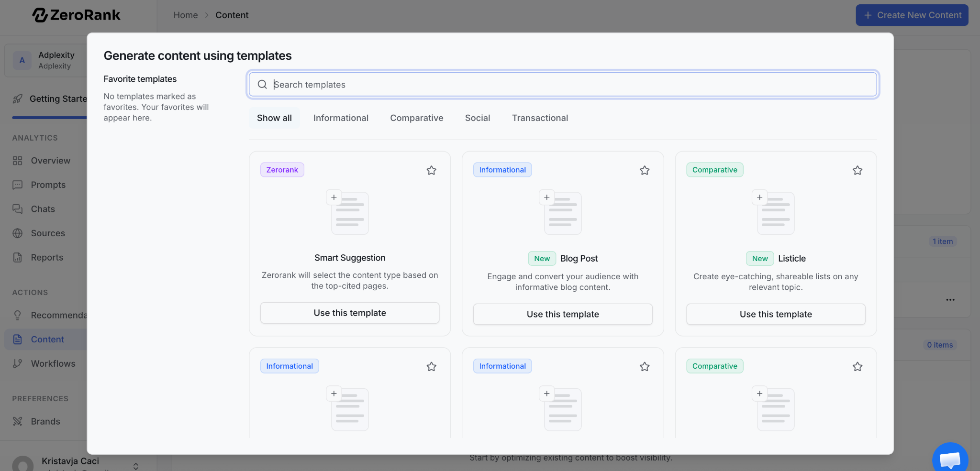The height and width of the screenshot is (471, 980).
Task: Open the Recommendations lightbulb icon
Action: pos(18,315)
